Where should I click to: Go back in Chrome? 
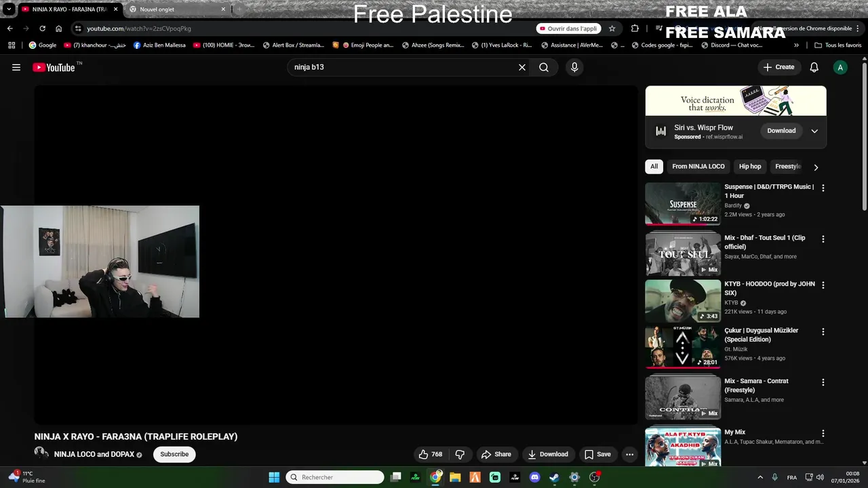pos(9,28)
